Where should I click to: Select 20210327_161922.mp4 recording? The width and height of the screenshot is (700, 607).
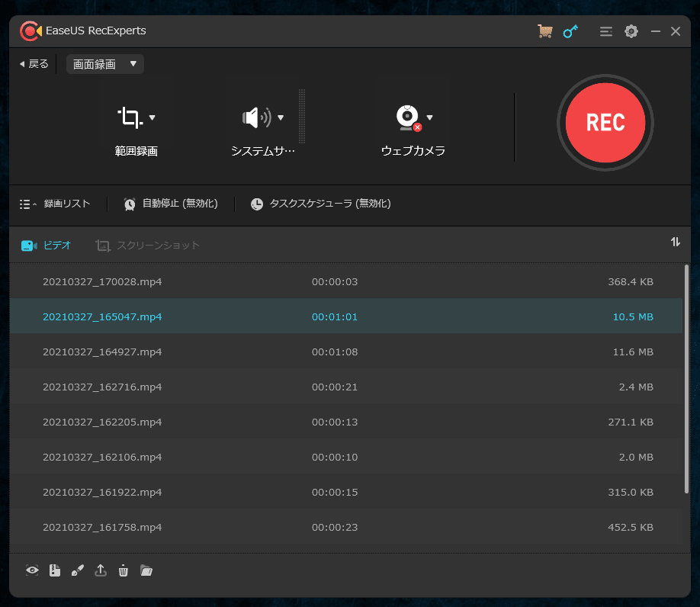(346, 492)
